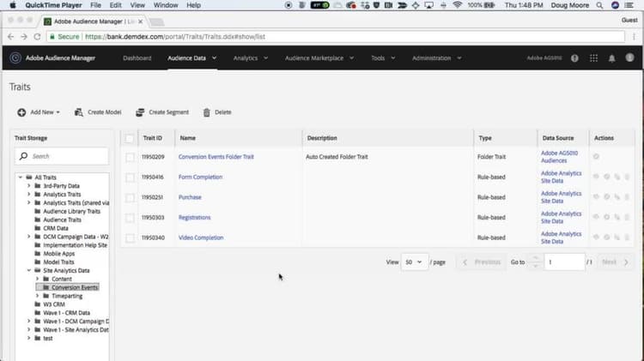
Task: Open the help question mark icon
Action: (574, 58)
